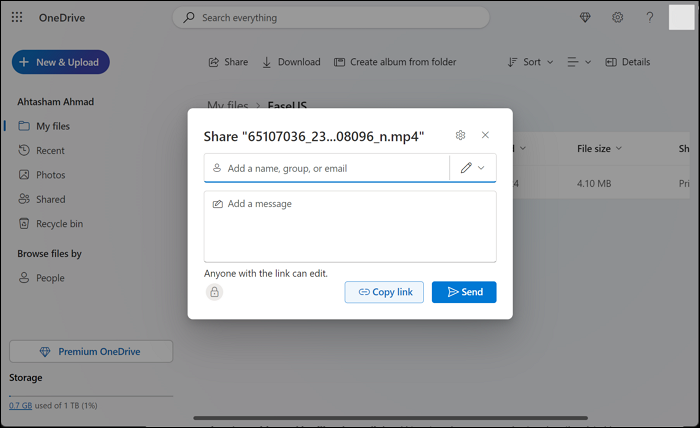This screenshot has width=700, height=428.
Task: Click into Search everything field
Action: point(331,17)
